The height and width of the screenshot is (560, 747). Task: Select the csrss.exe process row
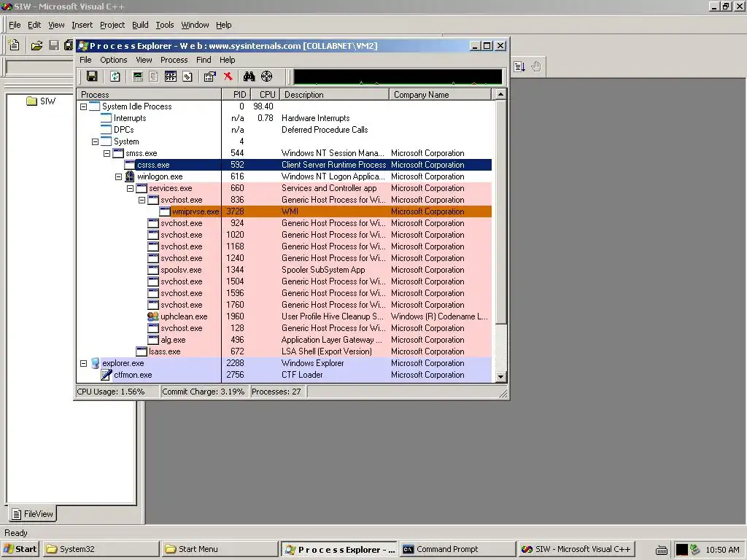[284, 165]
